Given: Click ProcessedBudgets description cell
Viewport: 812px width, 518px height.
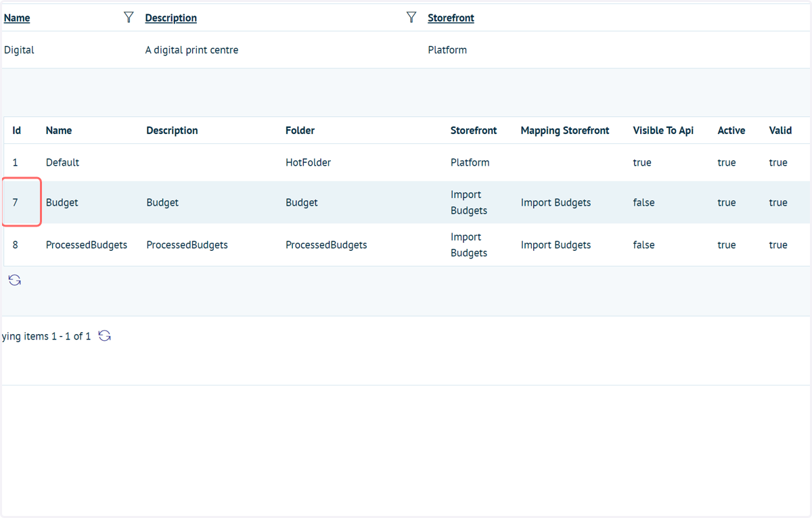Looking at the screenshot, I should [187, 245].
